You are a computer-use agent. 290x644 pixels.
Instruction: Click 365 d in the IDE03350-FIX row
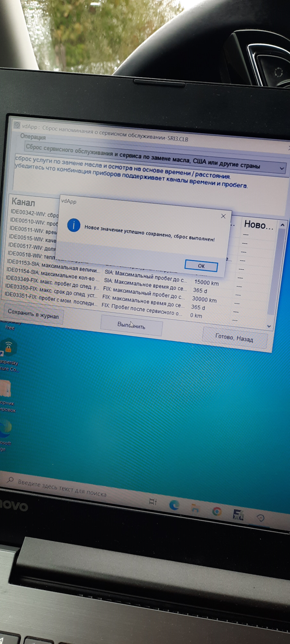click(198, 307)
